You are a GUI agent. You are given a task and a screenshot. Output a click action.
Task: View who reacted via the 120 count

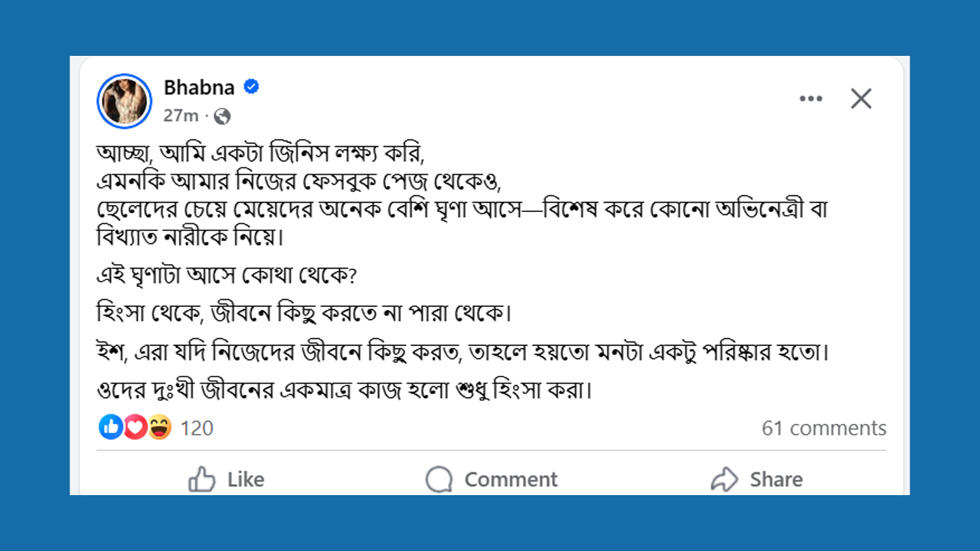[x=197, y=428]
